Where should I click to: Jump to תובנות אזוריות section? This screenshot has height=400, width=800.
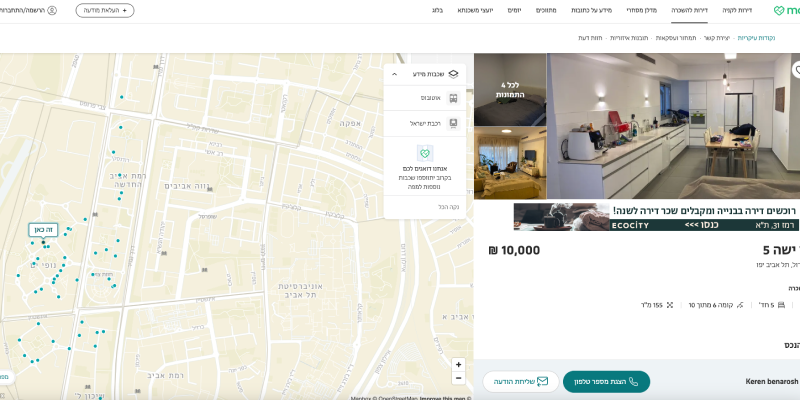tap(628, 38)
